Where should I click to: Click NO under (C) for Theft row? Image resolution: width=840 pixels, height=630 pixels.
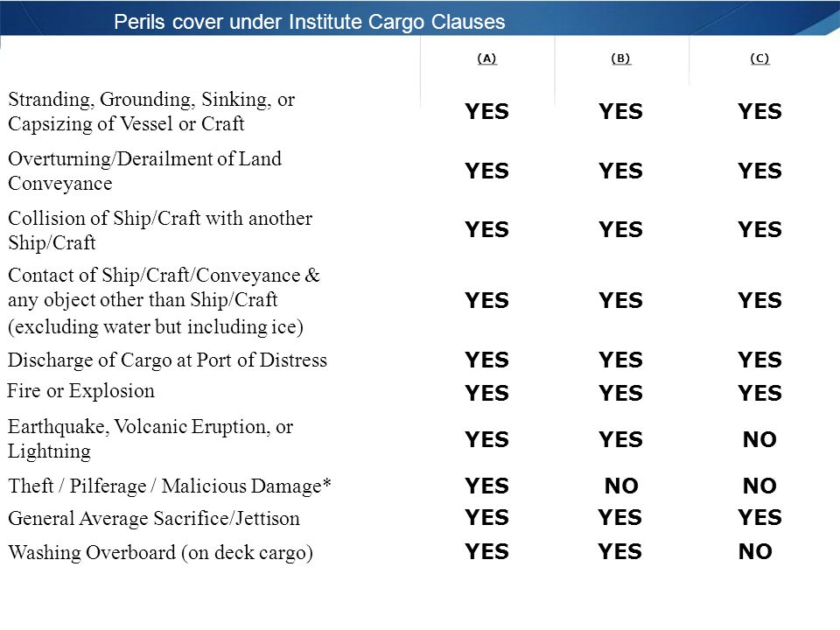click(x=759, y=486)
